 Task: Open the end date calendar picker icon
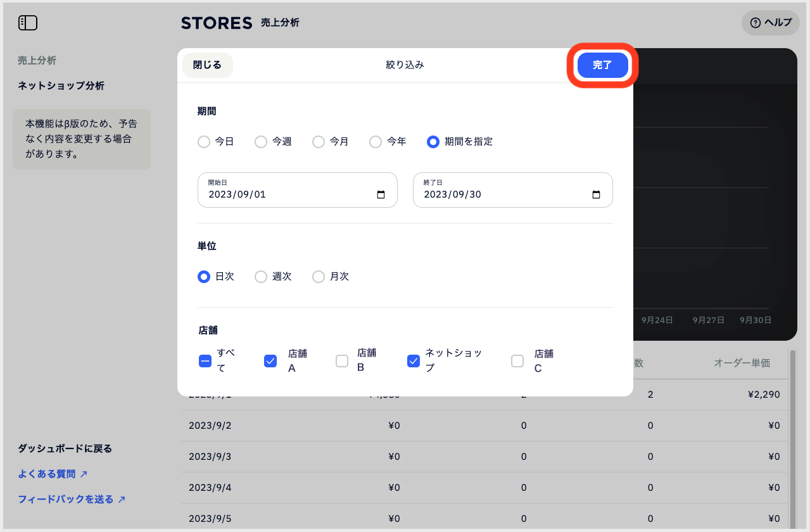(596, 195)
